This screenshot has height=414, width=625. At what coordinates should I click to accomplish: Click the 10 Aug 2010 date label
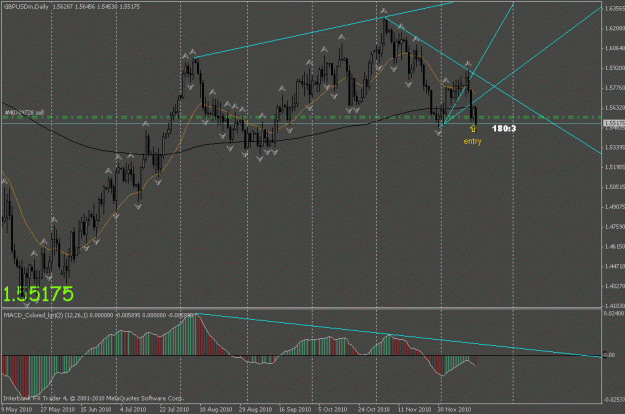pyautogui.click(x=216, y=410)
